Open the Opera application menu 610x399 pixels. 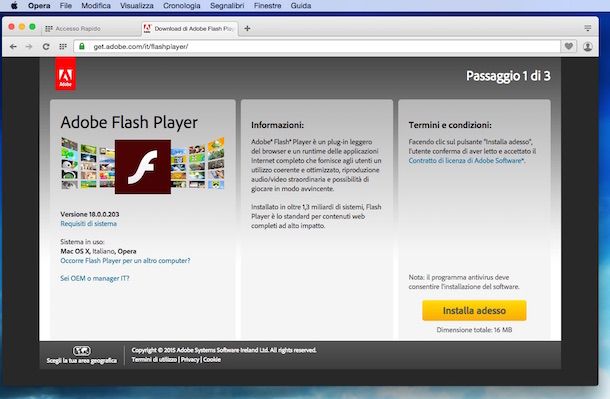pyautogui.click(x=39, y=5)
